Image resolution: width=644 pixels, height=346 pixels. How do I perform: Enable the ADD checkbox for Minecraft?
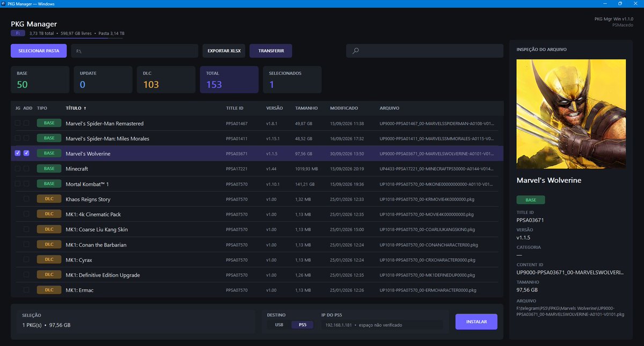pos(26,168)
